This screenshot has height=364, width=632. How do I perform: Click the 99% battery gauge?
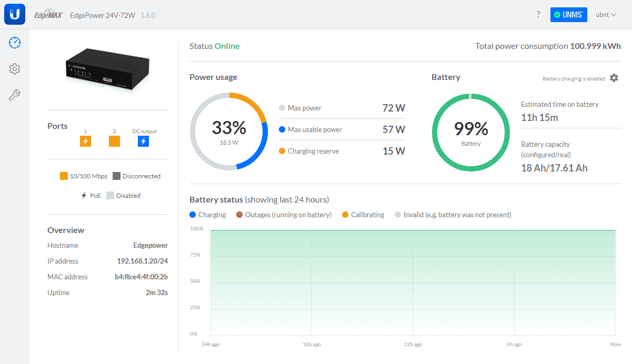(x=471, y=132)
